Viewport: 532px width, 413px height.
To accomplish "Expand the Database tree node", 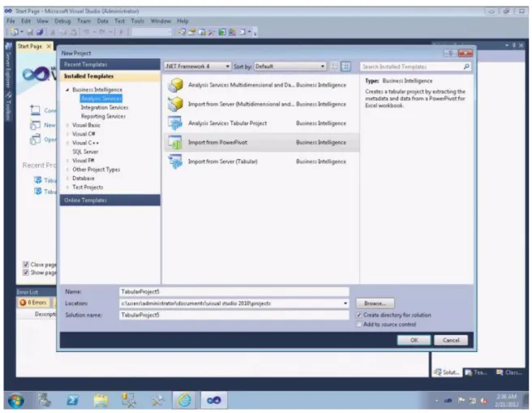I will [x=67, y=179].
